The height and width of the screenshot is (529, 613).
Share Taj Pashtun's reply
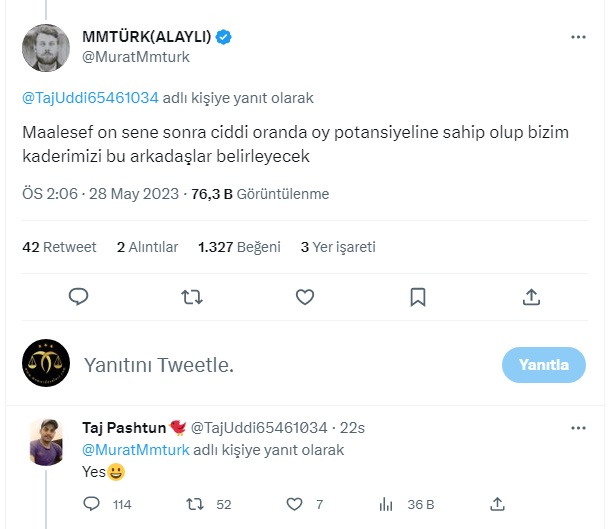pyautogui.click(x=497, y=504)
